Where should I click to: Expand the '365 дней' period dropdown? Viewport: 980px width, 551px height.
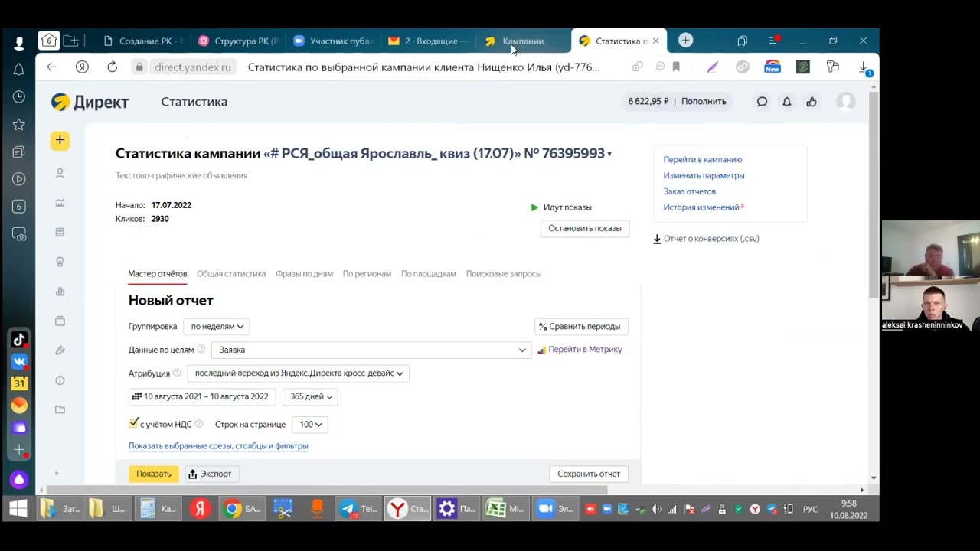(311, 396)
